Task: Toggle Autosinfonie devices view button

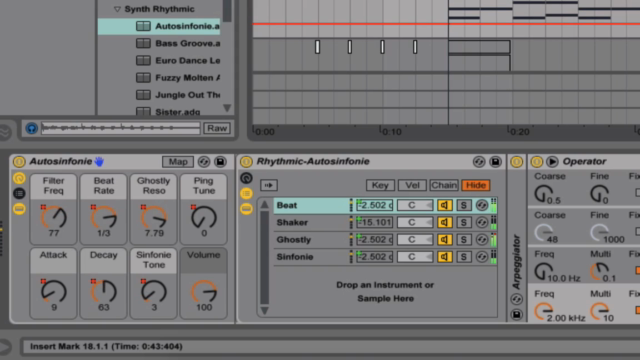Action: [19, 209]
